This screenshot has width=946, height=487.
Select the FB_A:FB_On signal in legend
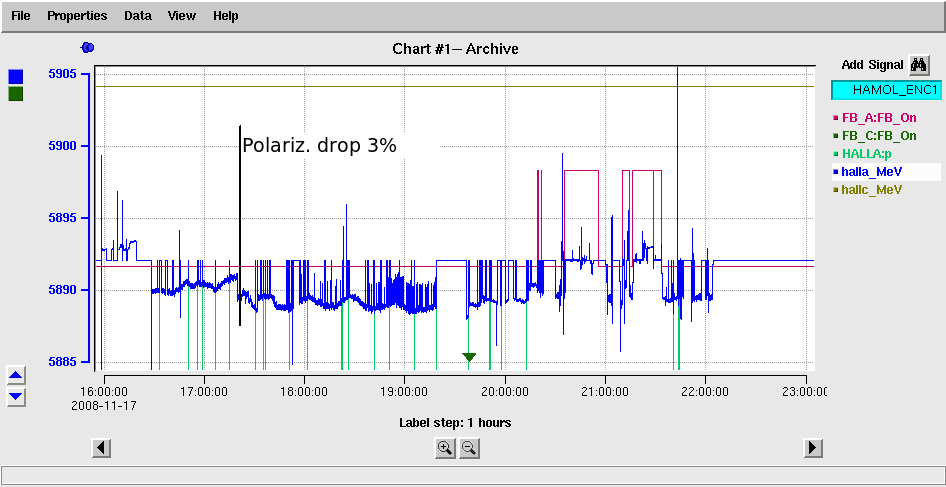click(x=878, y=118)
